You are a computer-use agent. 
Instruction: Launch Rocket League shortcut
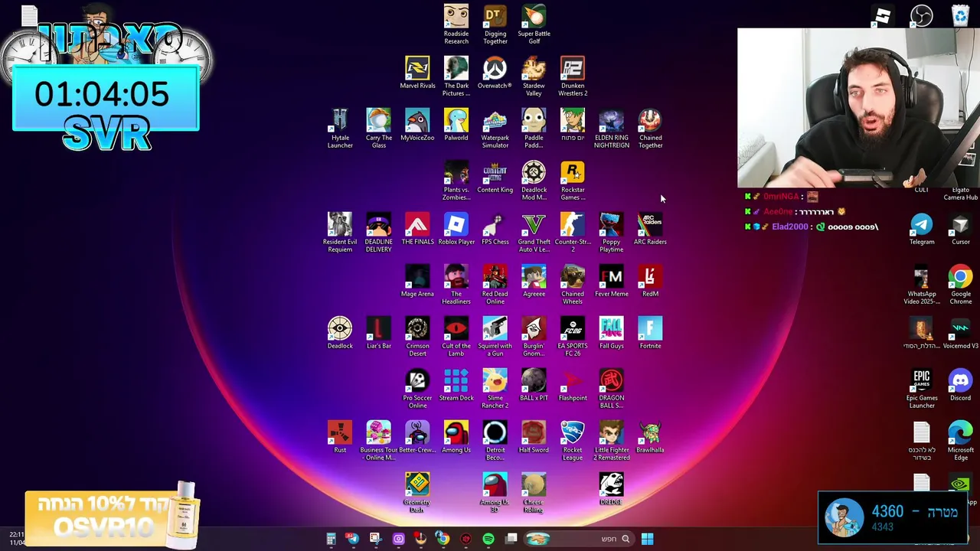[x=573, y=440]
